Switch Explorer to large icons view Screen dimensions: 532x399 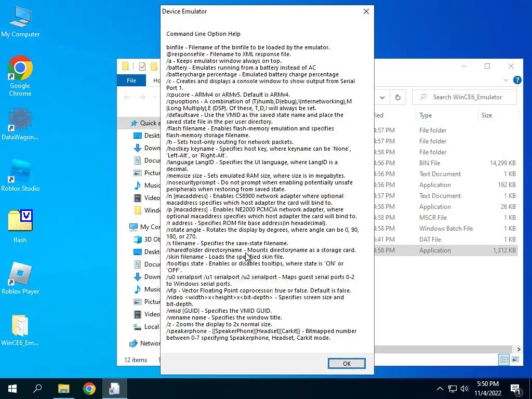[515, 360]
